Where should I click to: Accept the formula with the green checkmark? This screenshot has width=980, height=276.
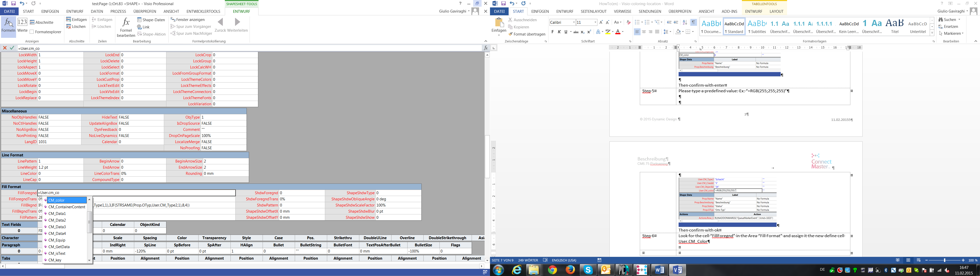click(12, 48)
